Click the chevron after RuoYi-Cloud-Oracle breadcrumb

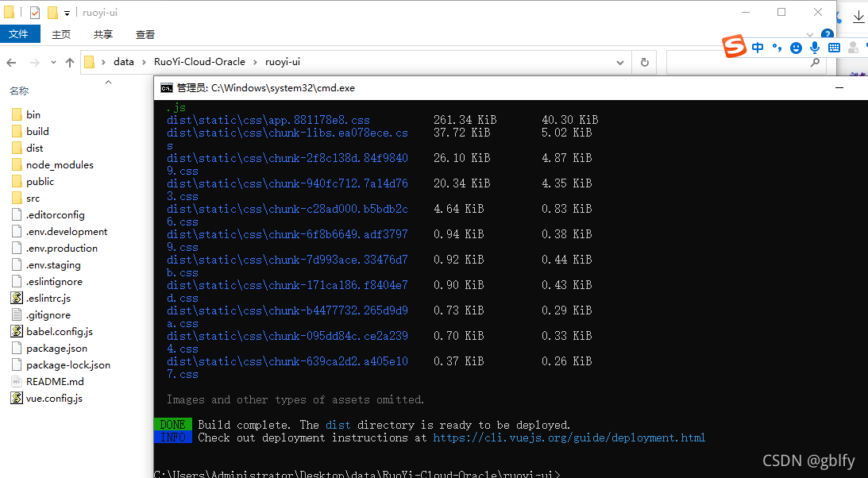[x=255, y=62]
